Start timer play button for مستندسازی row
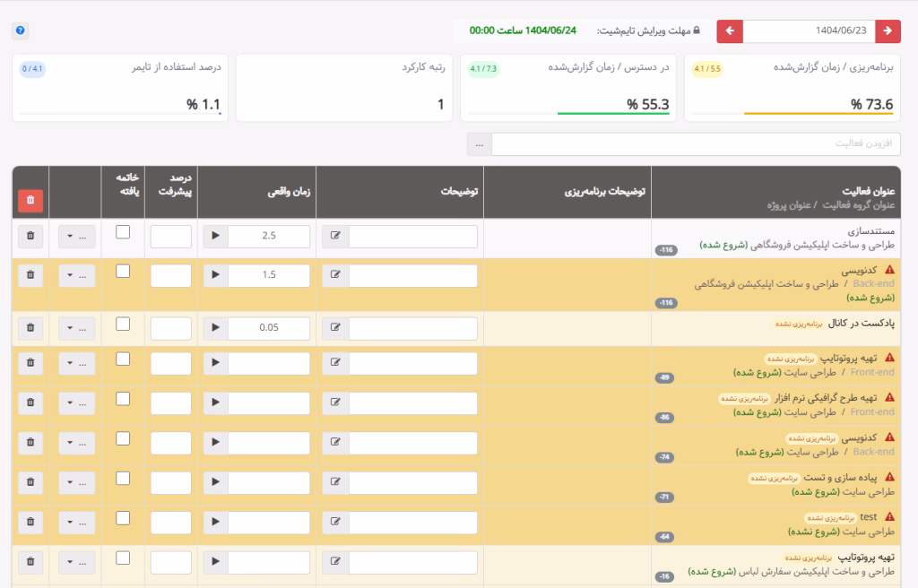 pyautogui.click(x=214, y=237)
